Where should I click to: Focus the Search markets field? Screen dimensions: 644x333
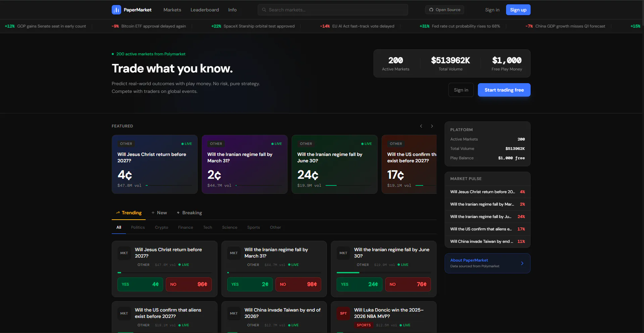333,10
